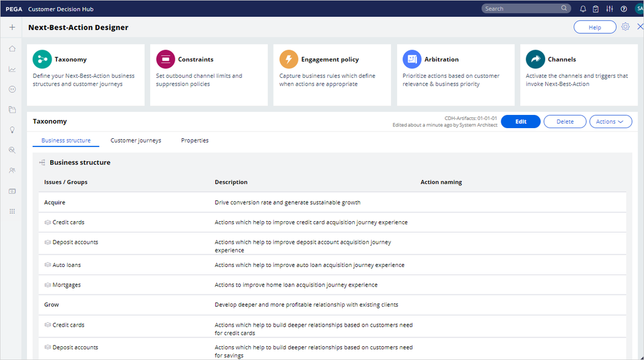
Task: Open the apps grid launcher in sidebar
Action: click(12, 212)
